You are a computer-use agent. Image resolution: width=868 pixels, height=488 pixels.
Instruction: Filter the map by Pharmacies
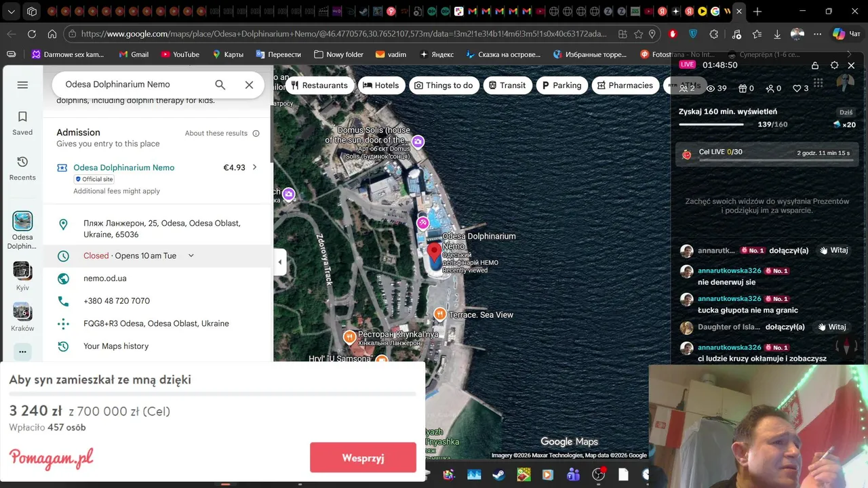coord(625,85)
